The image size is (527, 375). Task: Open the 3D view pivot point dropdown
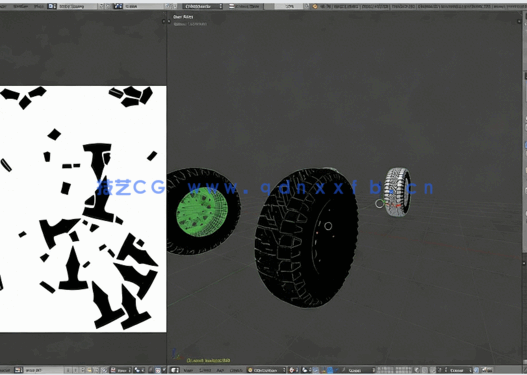pyautogui.click(x=306, y=370)
